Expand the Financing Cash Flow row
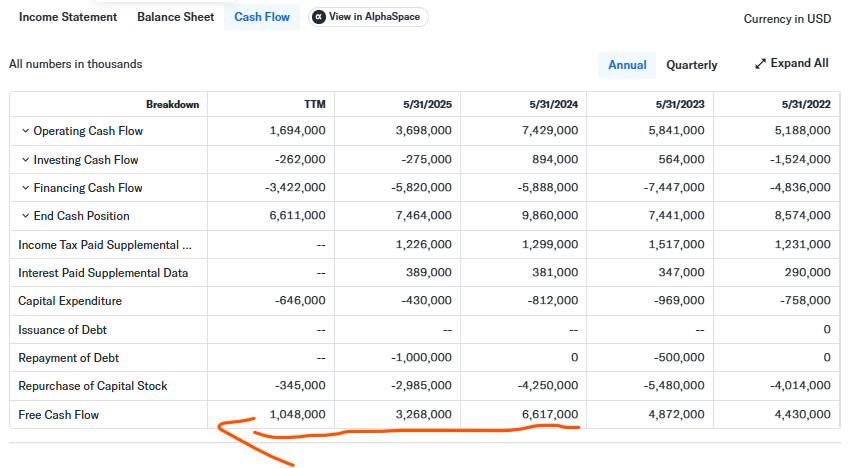 pos(25,188)
